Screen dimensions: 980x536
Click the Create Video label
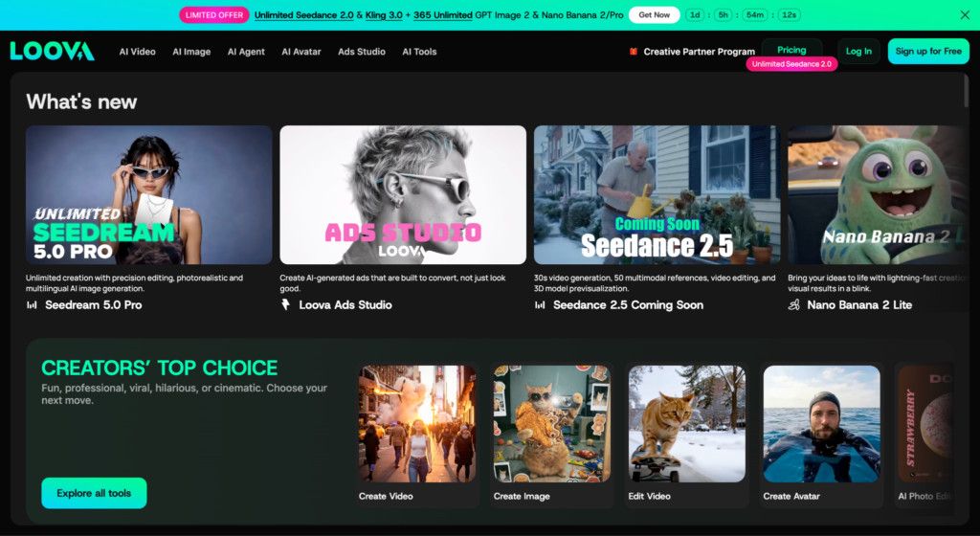pos(386,496)
